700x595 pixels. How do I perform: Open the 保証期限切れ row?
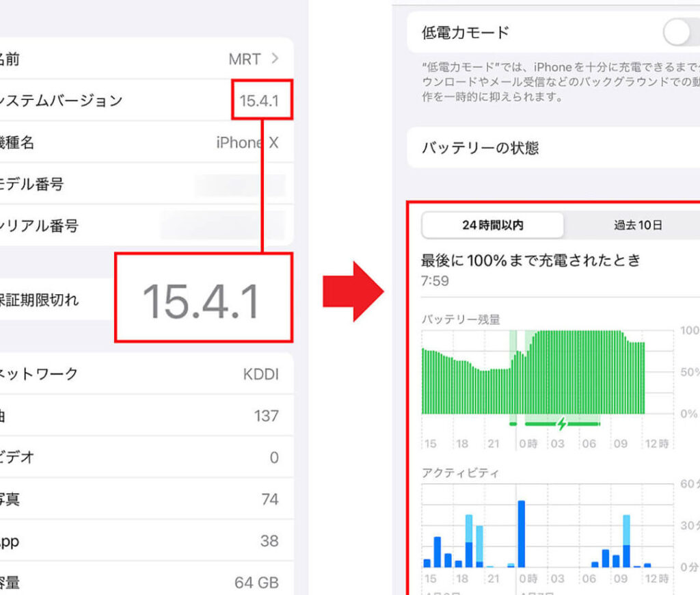tap(55, 300)
